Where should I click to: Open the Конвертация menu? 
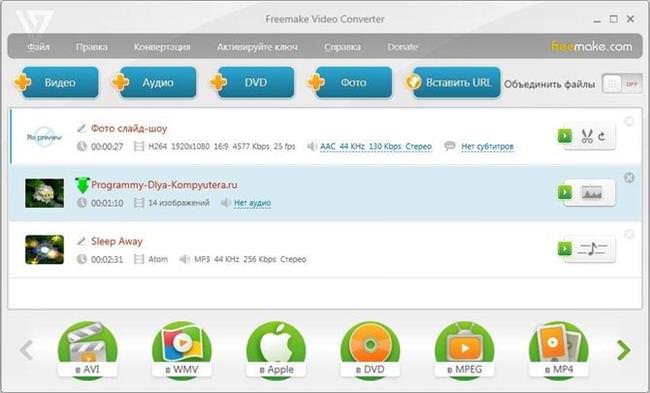pyautogui.click(x=162, y=47)
